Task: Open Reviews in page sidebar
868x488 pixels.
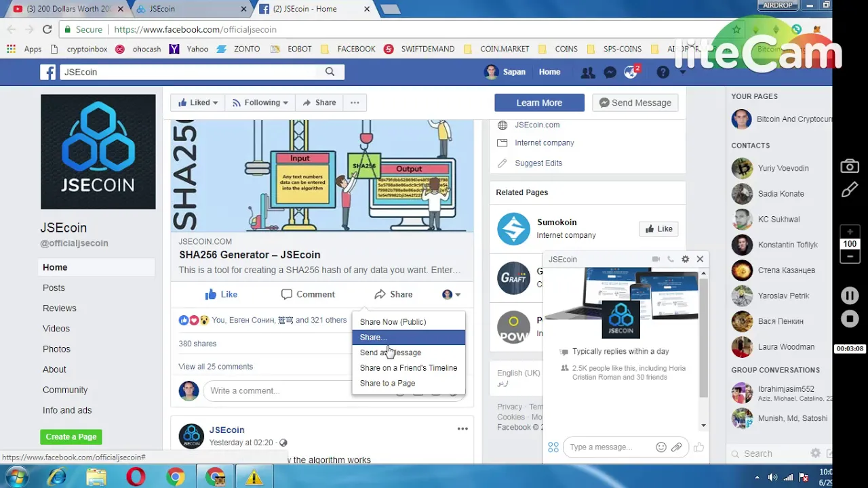Action: pos(60,308)
